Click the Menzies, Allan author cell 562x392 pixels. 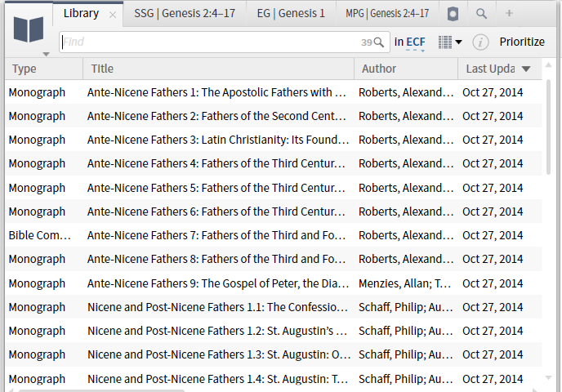(x=404, y=283)
